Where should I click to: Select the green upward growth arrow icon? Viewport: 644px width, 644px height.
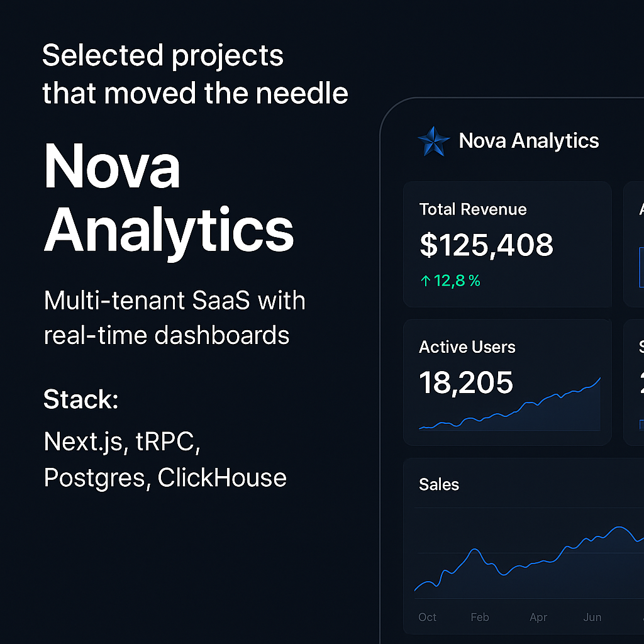[x=425, y=280]
